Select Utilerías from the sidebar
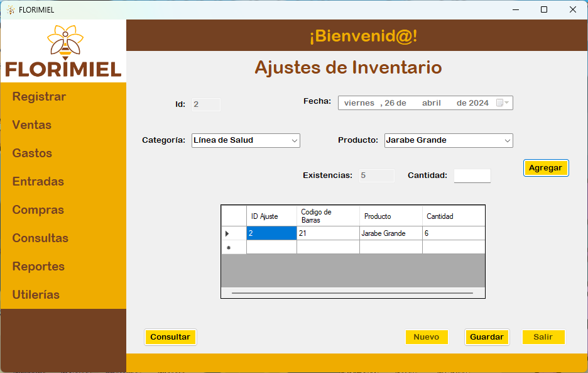 pyautogui.click(x=36, y=295)
